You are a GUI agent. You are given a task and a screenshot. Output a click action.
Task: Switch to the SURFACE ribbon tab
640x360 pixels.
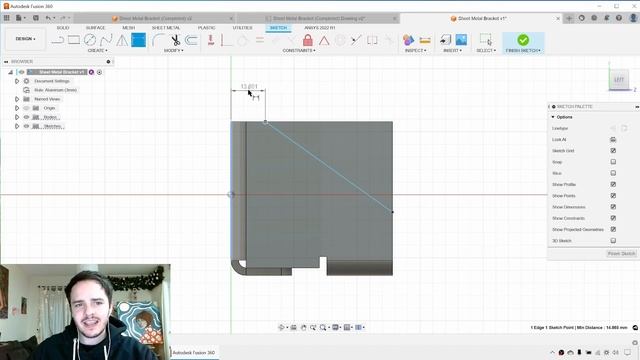[x=96, y=28]
